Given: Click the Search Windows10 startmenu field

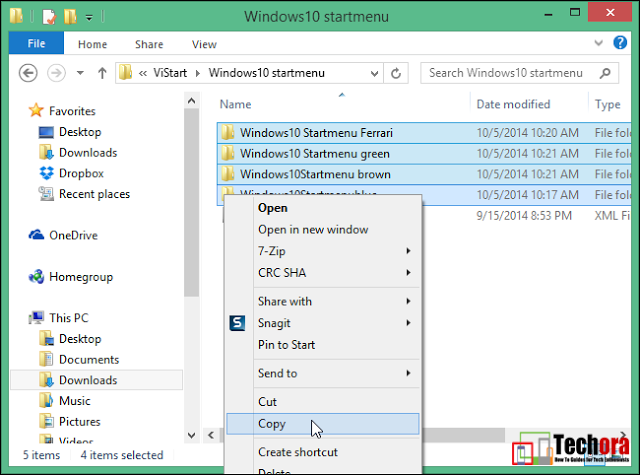Looking at the screenshot, I should [520, 73].
